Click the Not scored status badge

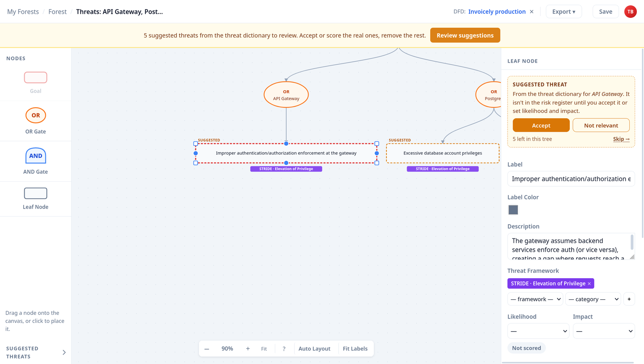[x=526, y=348]
